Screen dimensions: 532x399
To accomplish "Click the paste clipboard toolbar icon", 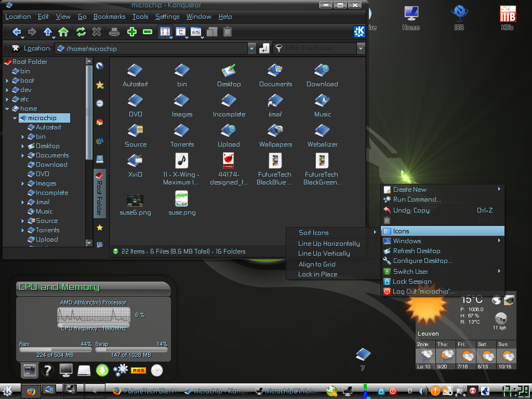I will [228, 32].
